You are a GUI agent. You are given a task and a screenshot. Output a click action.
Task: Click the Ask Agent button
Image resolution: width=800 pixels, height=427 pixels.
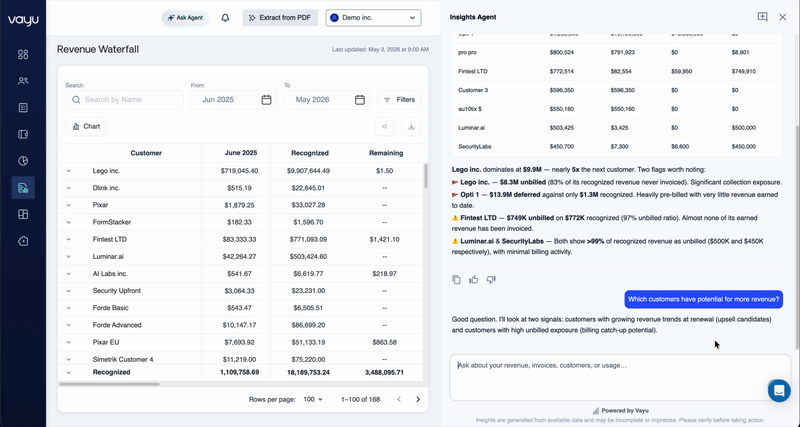pyautogui.click(x=185, y=18)
